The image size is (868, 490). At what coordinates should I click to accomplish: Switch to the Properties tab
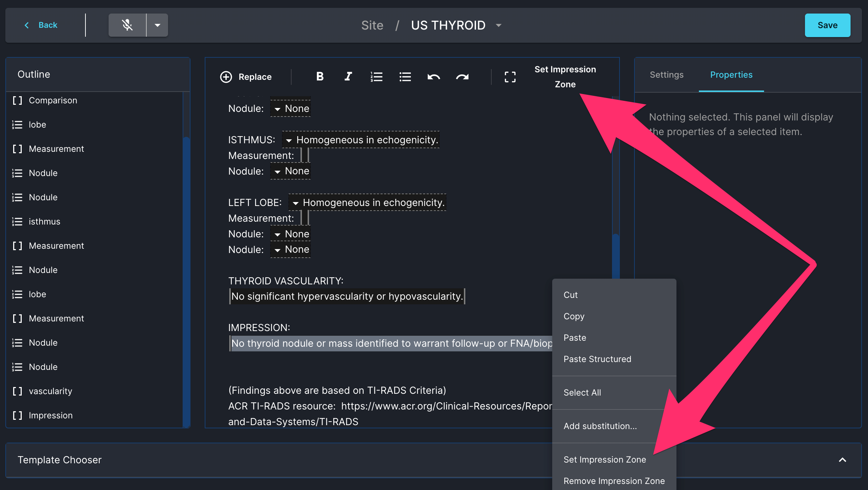point(731,75)
